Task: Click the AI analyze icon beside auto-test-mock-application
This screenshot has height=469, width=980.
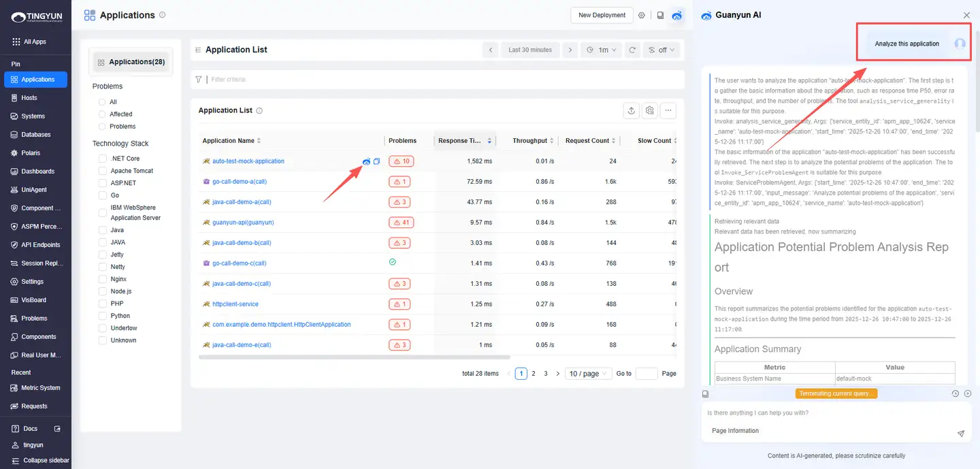Action: [x=367, y=161]
